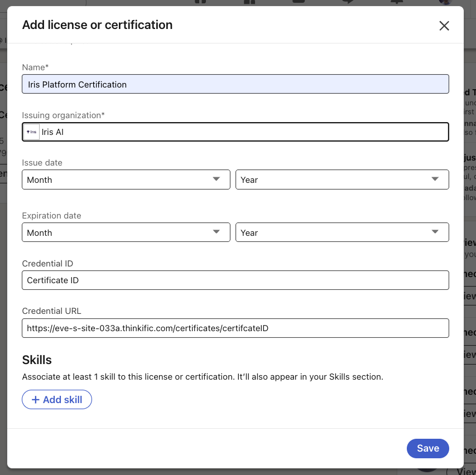The image size is (476, 475).
Task: Open the Expiration date Year dropdown
Action: [342, 232]
